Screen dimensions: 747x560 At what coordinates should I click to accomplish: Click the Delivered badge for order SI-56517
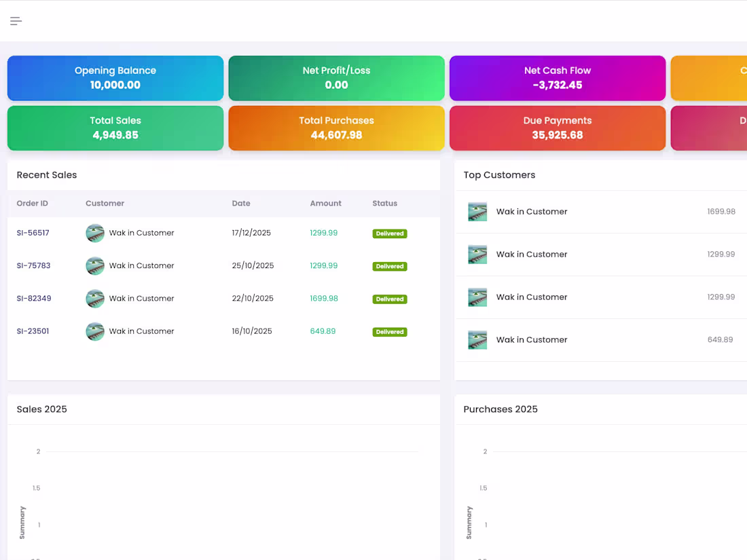click(x=389, y=233)
